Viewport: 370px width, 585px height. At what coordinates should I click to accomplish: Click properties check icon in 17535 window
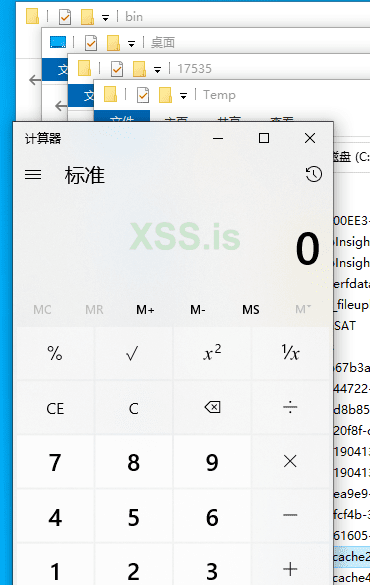pyautogui.click(x=117, y=69)
